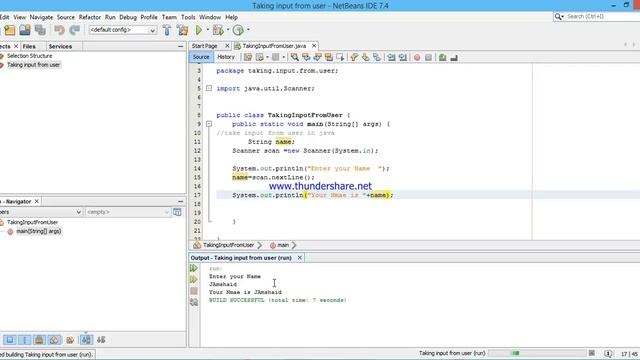Click the Build Project hammer icon

tap(167, 30)
